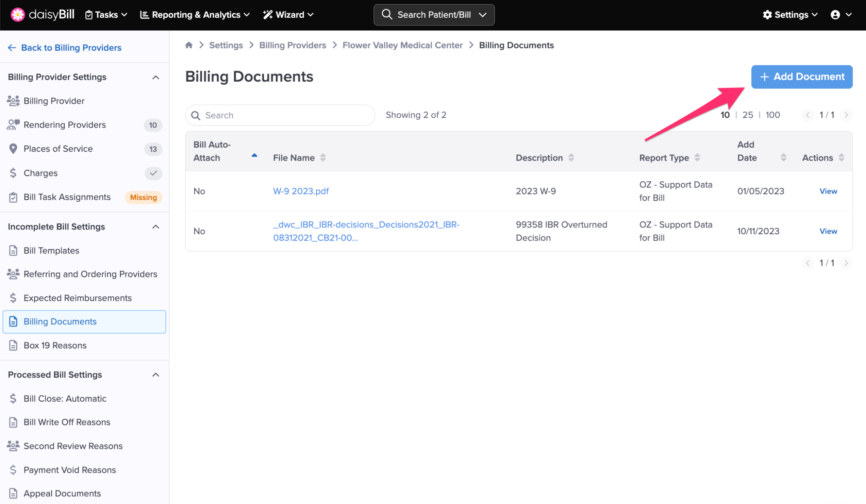This screenshot has height=504, width=866.
Task: Collapse the Incomplete Bill Settings section
Action: tap(156, 227)
